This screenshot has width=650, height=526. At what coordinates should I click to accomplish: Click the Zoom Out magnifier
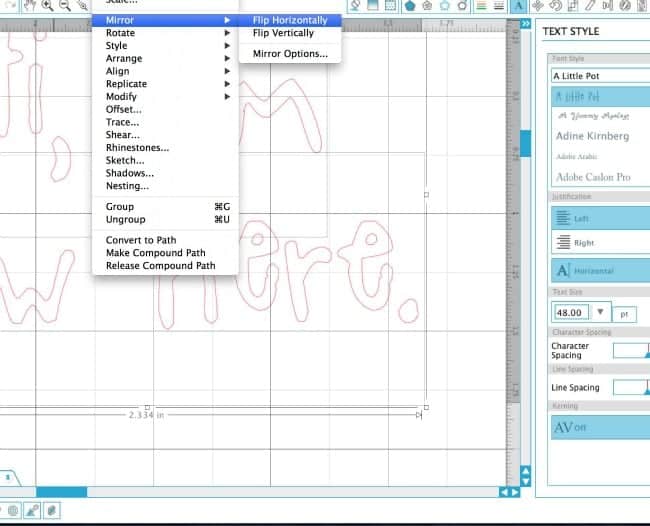65,5
